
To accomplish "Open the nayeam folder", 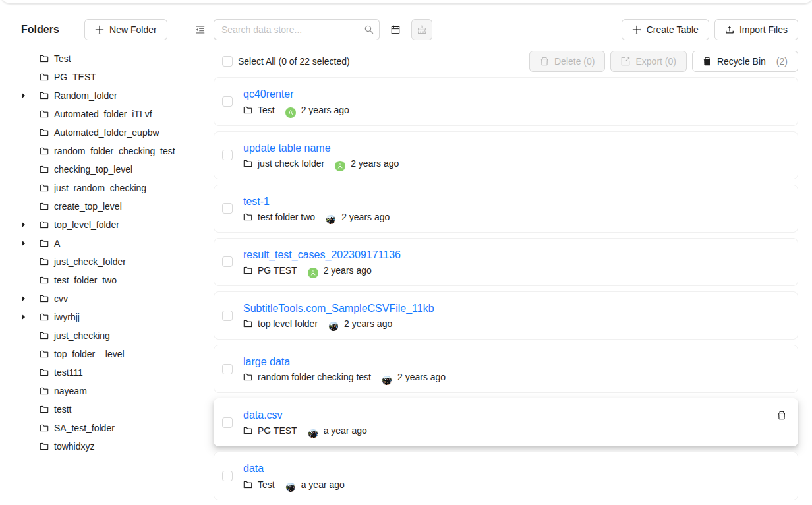I will [70, 391].
